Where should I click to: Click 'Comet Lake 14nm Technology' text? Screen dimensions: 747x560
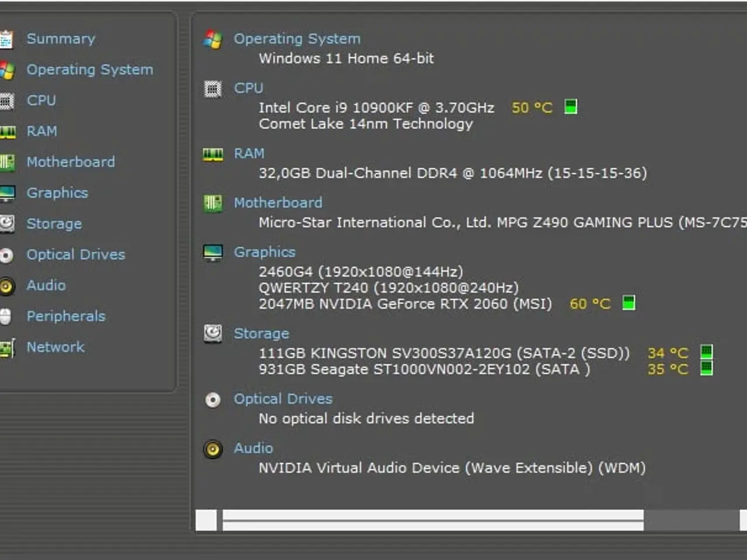click(366, 124)
